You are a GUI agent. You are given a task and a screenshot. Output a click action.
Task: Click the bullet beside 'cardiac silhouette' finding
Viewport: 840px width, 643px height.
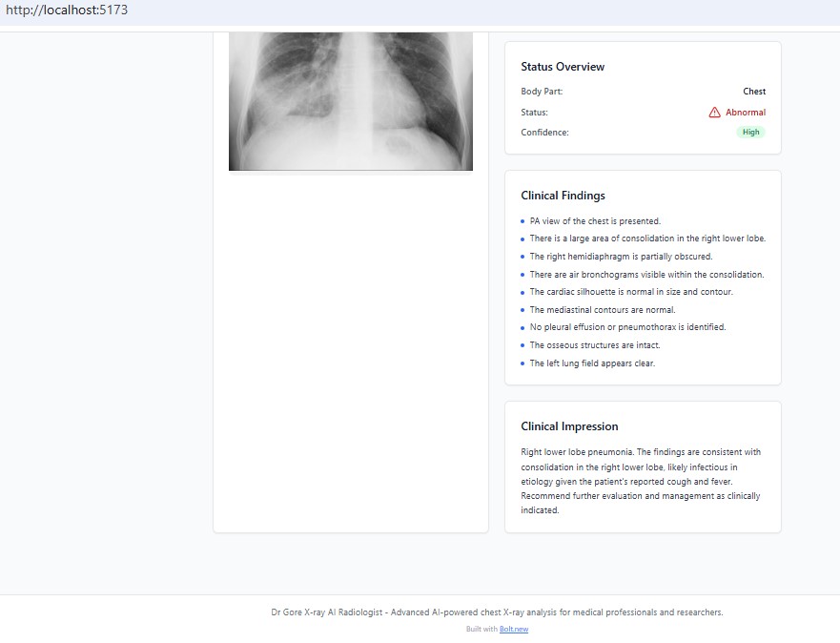point(523,292)
